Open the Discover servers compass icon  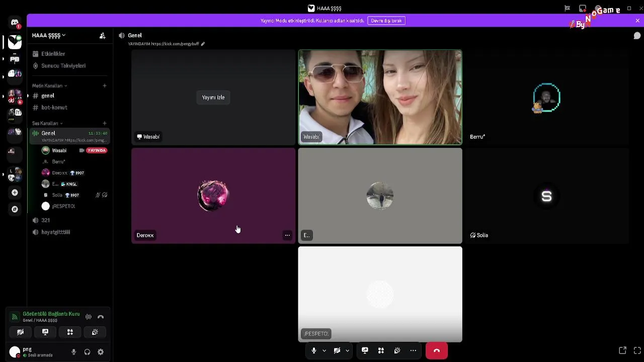[x=15, y=209]
